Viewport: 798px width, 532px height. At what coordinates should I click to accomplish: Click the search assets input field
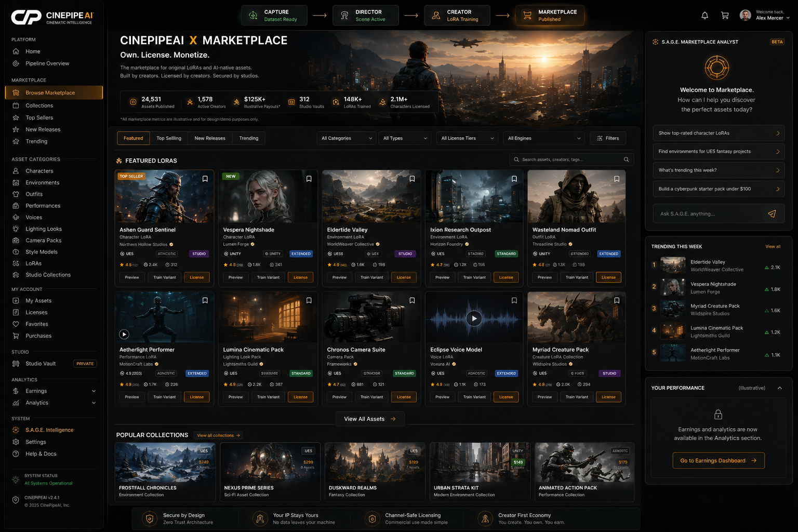[x=571, y=159]
